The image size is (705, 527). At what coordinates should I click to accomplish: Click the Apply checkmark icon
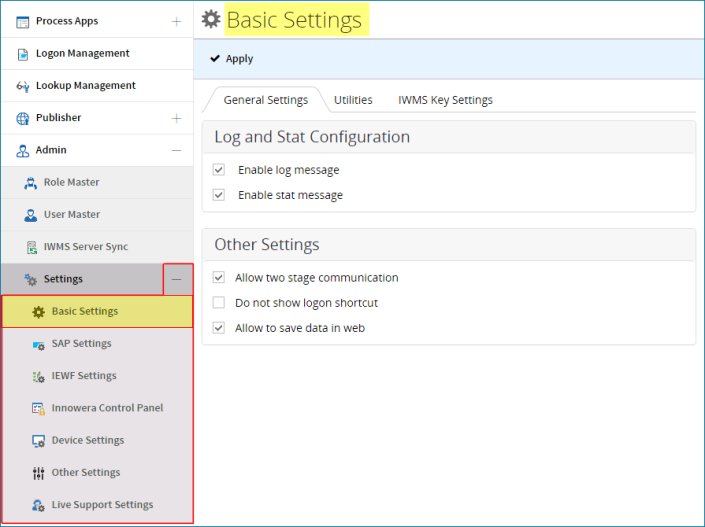215,58
